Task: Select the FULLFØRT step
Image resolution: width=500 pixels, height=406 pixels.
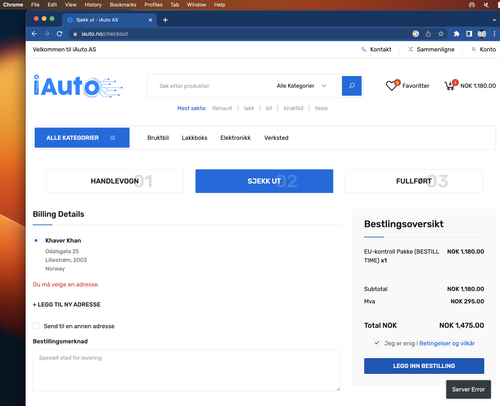Action: coord(414,181)
